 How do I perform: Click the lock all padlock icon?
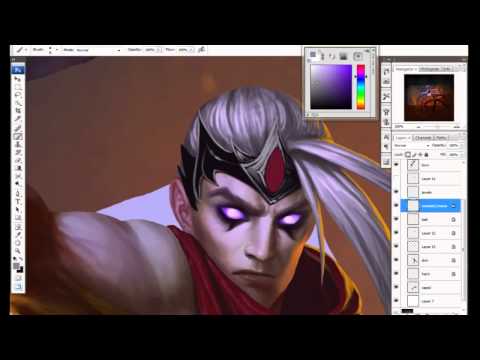coord(426,154)
